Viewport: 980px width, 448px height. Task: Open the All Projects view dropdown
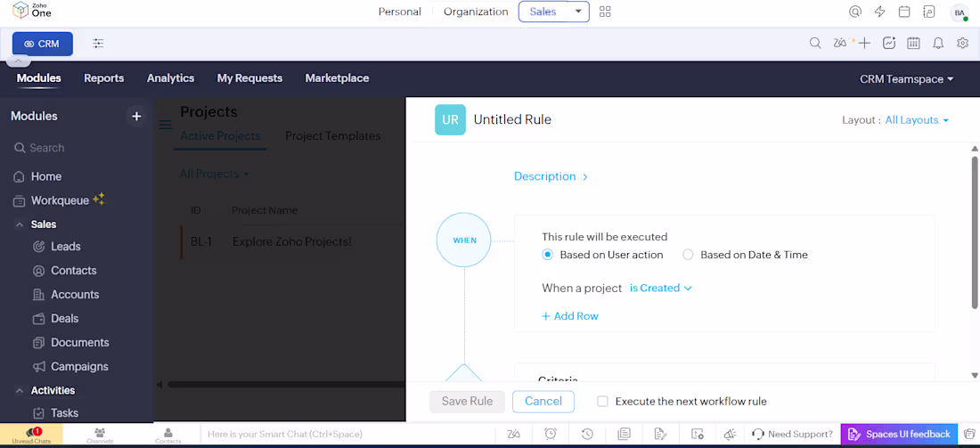pos(215,174)
